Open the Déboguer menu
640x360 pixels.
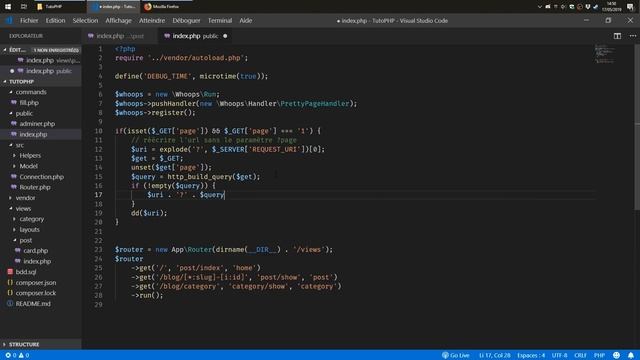point(186,20)
